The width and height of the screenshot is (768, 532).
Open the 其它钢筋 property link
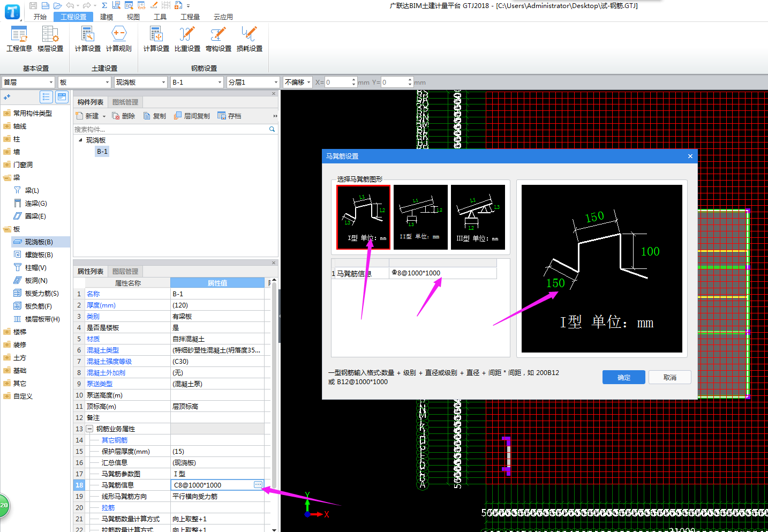(115, 440)
